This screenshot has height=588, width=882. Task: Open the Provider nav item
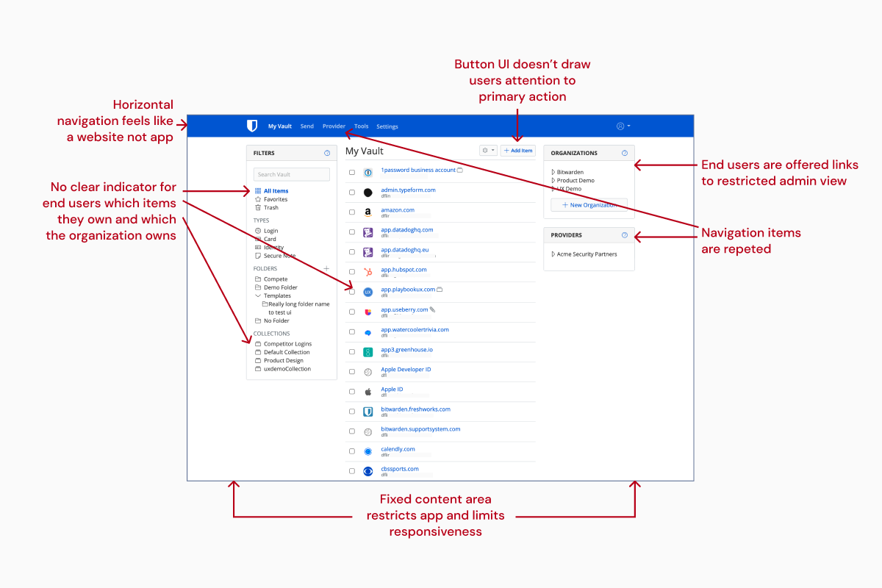(x=334, y=126)
